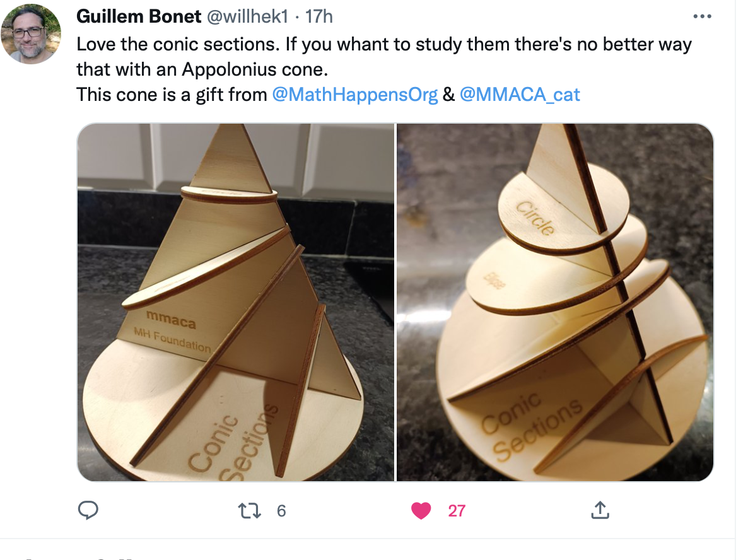Screen dimensions: 748x560
Task: Click the tweet text about conic sections
Action: pos(384,69)
